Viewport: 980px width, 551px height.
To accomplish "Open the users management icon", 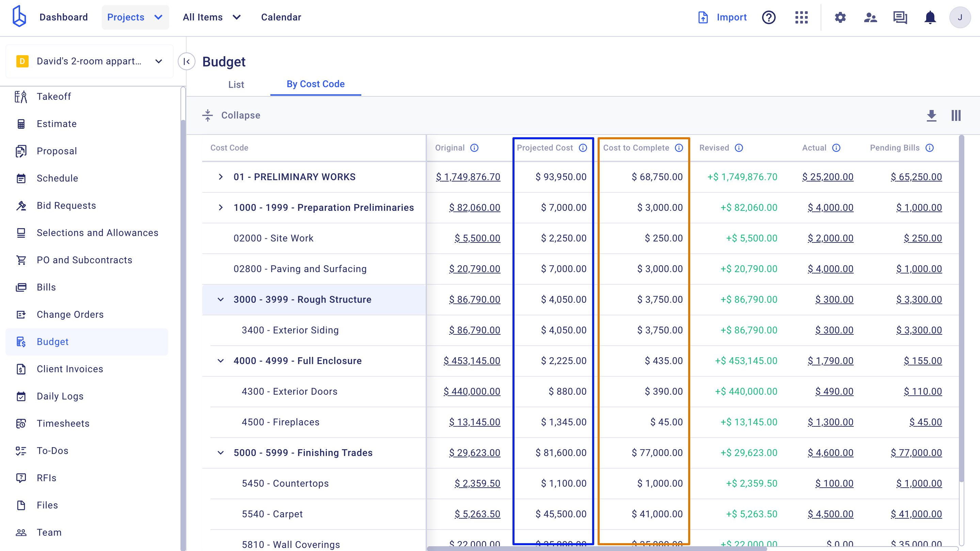I will point(870,17).
